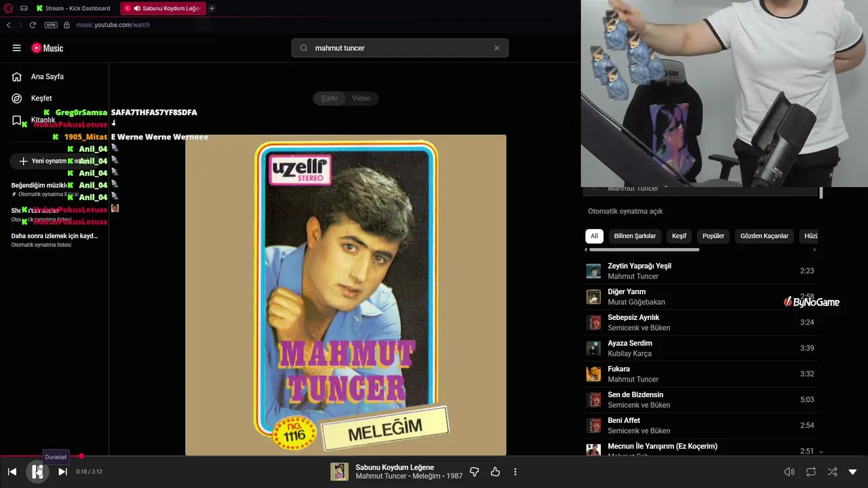Play Sebepsiz Ayrılık from the queue
Viewport: 868px width, 488px height.
pos(701,323)
